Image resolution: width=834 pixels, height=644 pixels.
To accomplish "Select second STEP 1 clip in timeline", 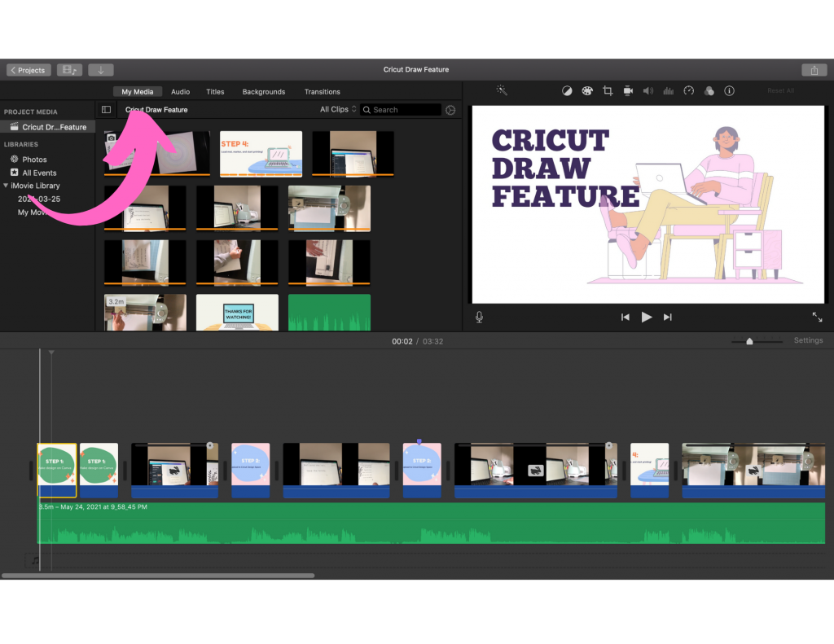I will [99, 470].
